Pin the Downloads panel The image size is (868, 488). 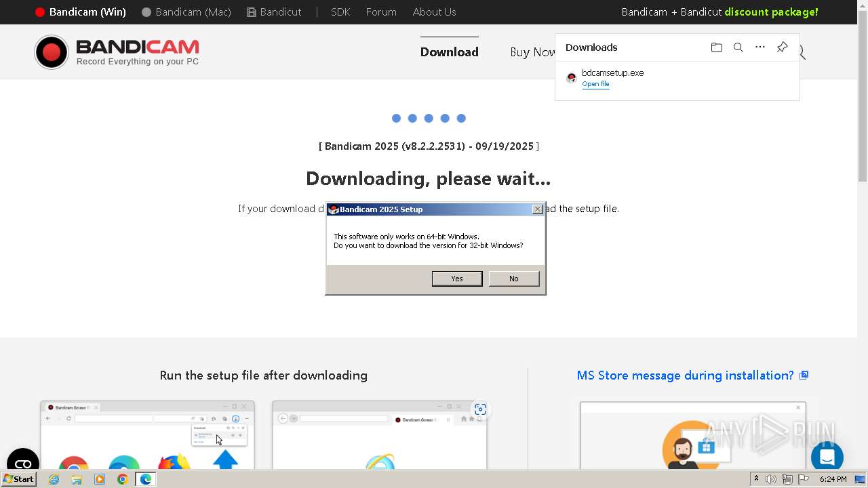782,47
